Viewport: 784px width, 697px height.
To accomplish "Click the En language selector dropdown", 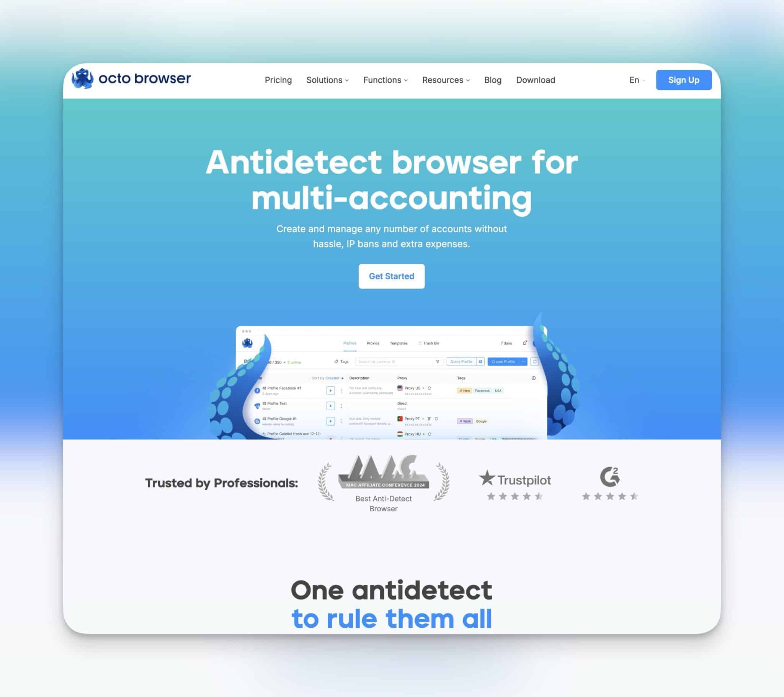I will coord(635,80).
